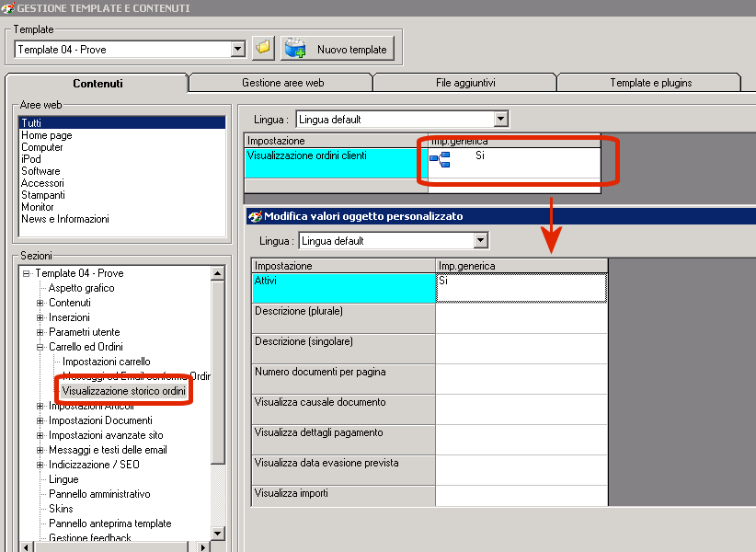Select Gestione feedback tree item
756x552 pixels.
(90, 537)
